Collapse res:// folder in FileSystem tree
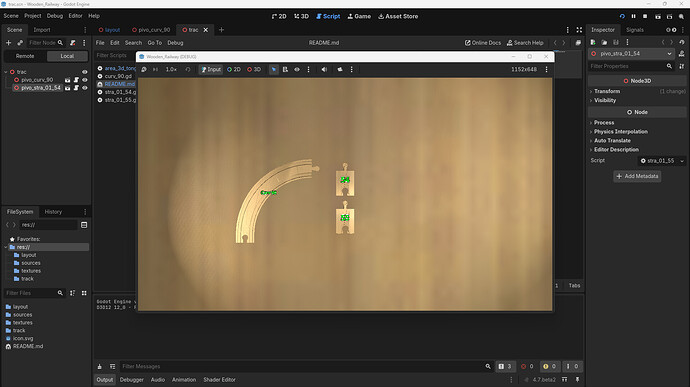This screenshot has height=387, width=690. 6,247
